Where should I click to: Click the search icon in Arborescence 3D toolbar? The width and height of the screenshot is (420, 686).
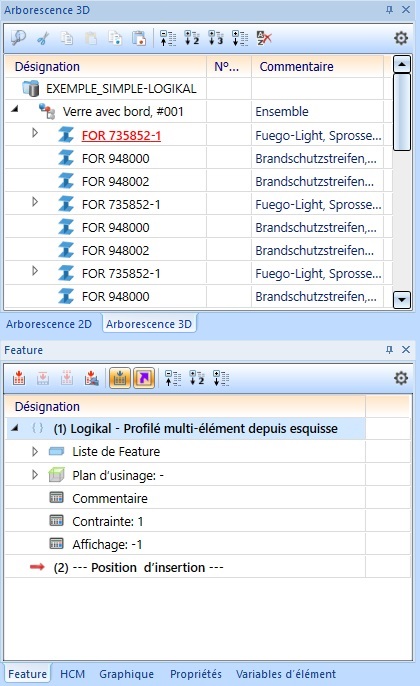[18, 38]
